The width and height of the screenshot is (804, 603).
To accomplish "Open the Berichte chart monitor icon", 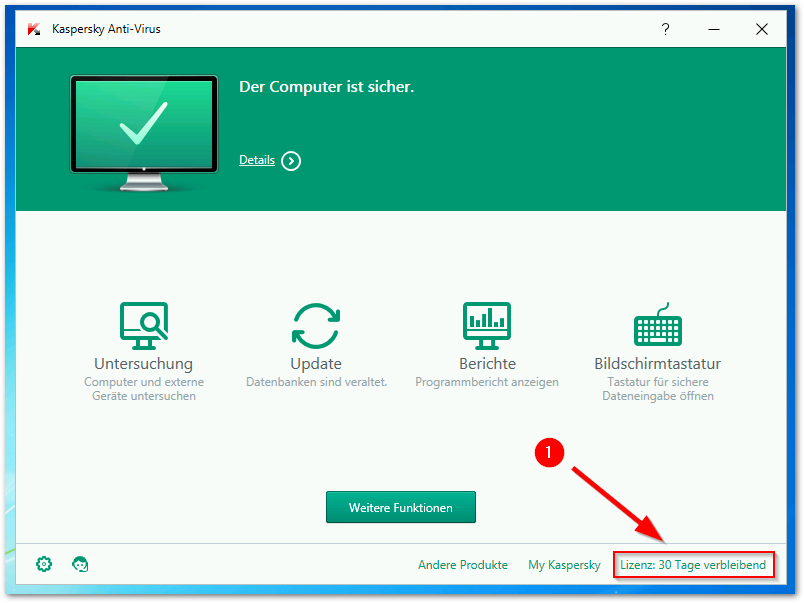I will click(487, 326).
